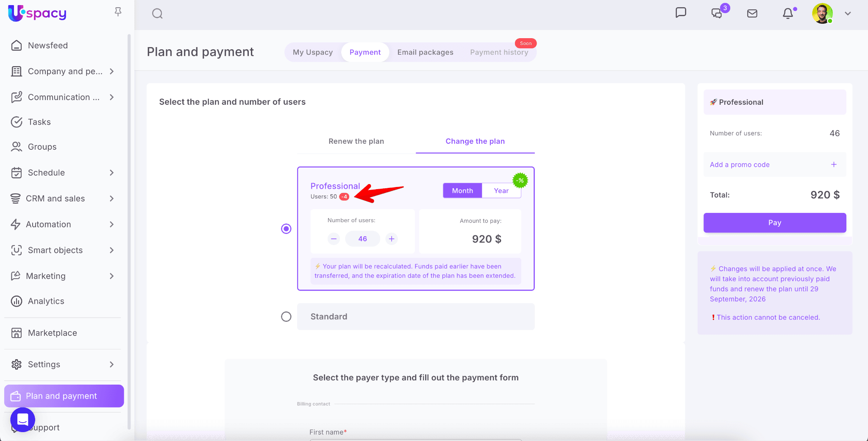Viewport: 868px width, 441px height.
Task: Click the purple Pay button
Action: click(x=774, y=223)
